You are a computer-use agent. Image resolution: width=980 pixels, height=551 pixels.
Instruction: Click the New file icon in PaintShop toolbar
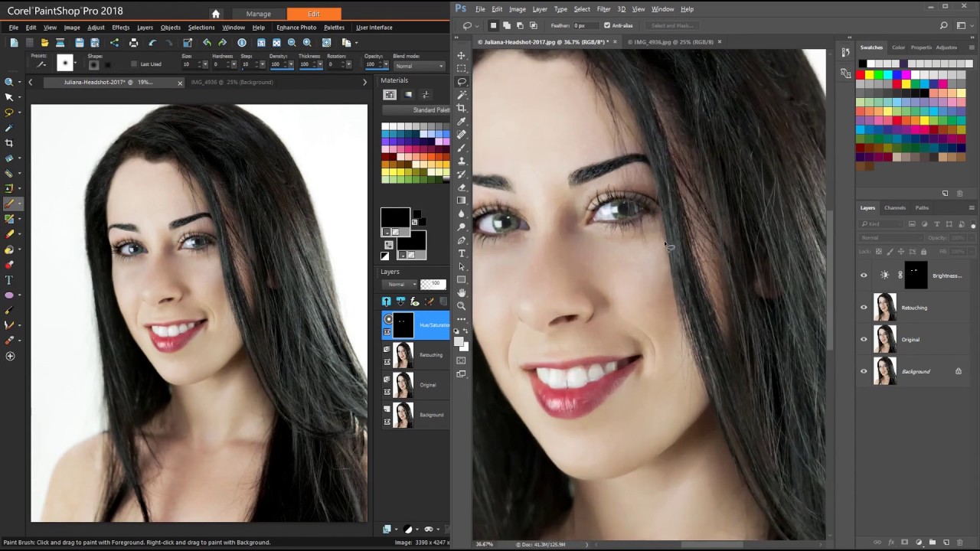(15, 43)
